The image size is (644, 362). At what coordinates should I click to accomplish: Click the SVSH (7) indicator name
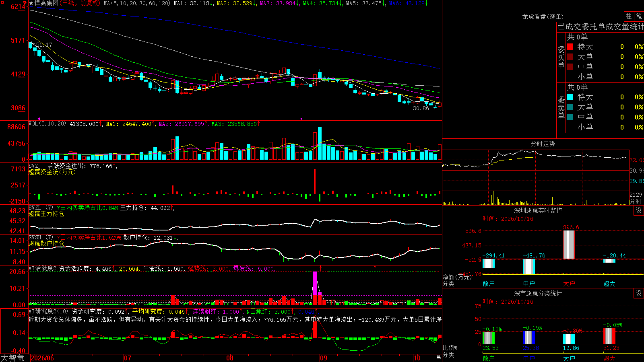(41, 238)
